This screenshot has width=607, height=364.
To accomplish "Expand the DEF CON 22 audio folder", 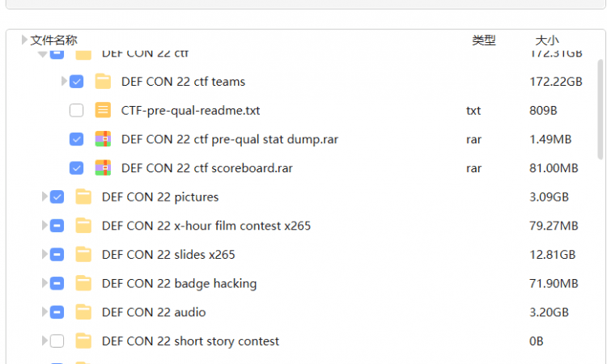I will [45, 312].
